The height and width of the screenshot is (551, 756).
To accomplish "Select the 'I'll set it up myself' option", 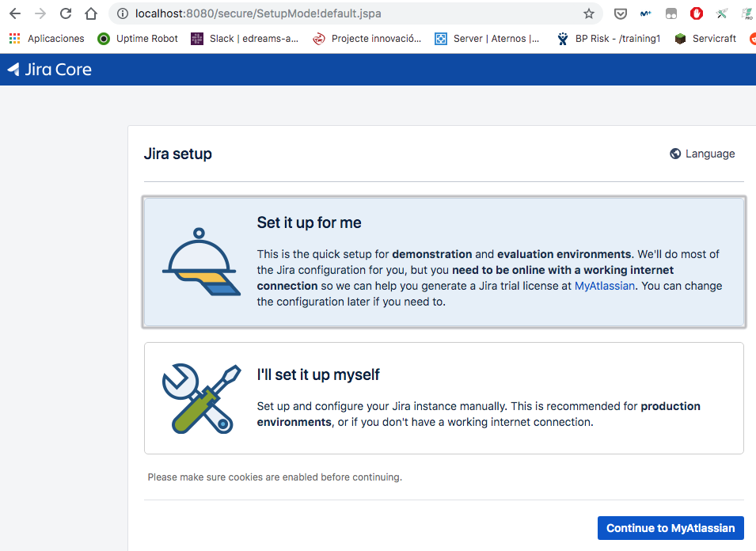I will point(443,398).
